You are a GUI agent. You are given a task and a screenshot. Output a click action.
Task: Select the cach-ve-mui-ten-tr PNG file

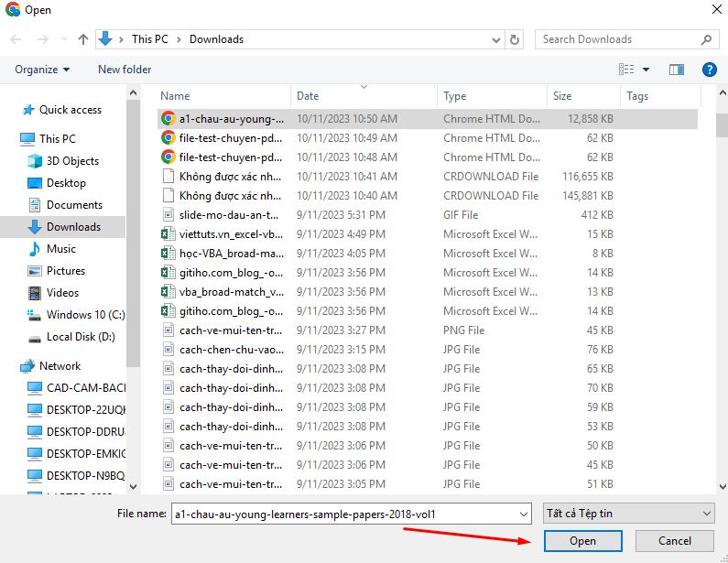tap(427, 330)
